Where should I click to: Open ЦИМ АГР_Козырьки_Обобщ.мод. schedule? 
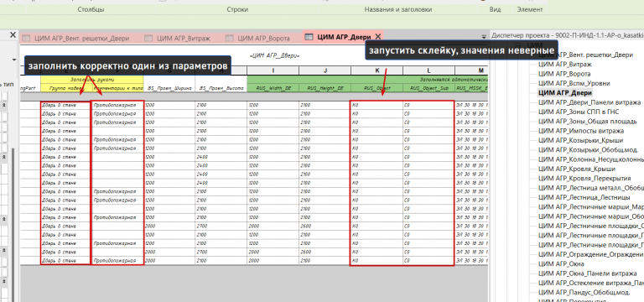coord(589,150)
